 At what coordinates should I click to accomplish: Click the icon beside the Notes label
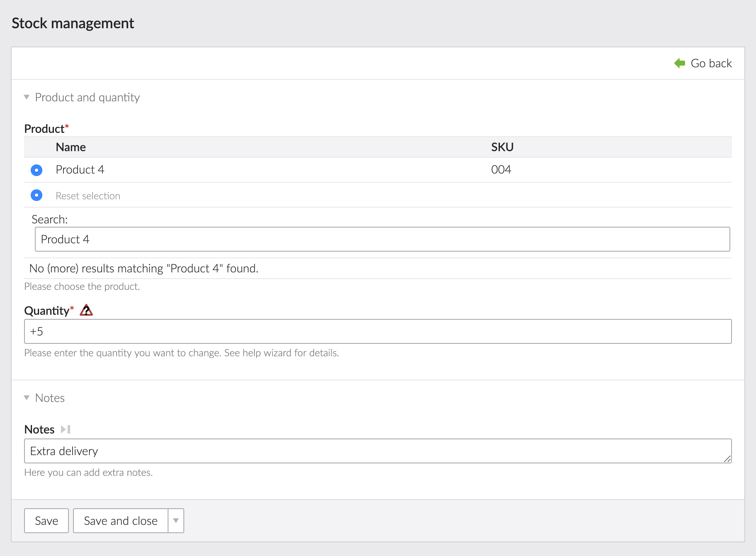point(66,429)
